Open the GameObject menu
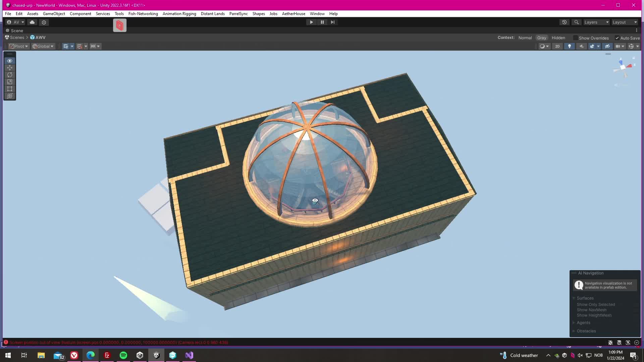644x362 pixels. [54, 14]
